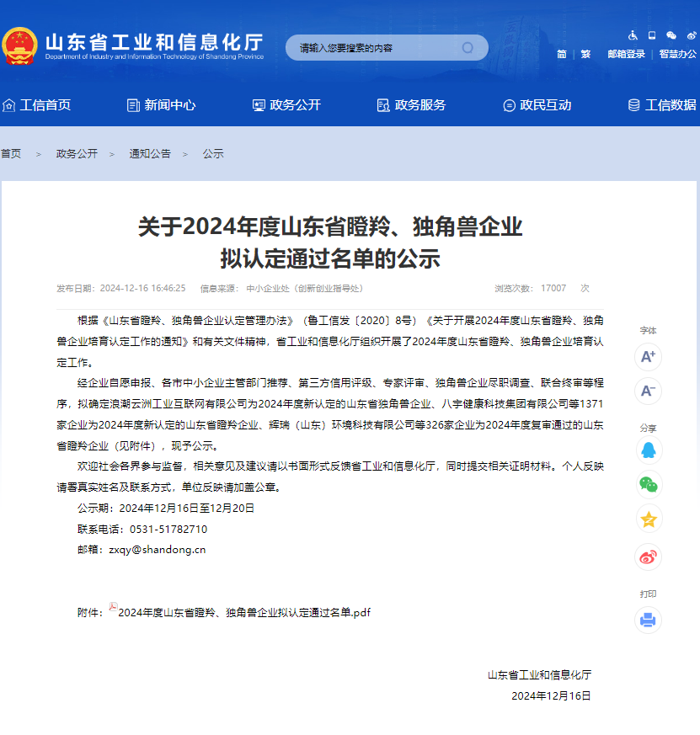
Task: Open the 工信数据 navigation menu
Action: point(662,105)
